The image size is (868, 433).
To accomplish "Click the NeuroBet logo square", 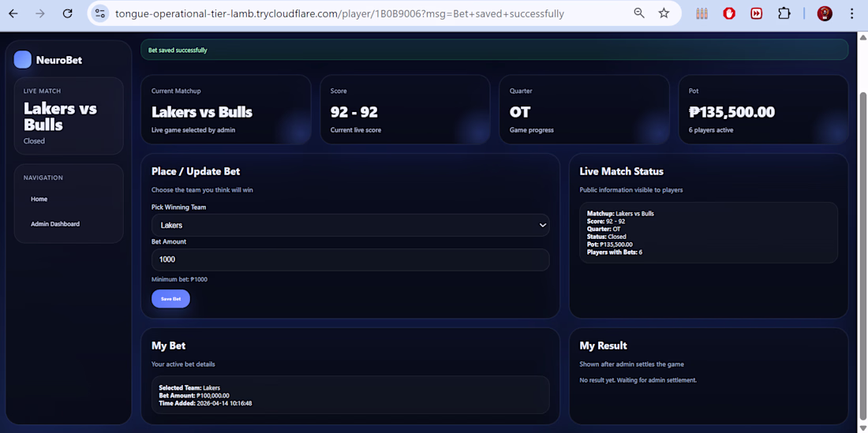I will point(23,60).
